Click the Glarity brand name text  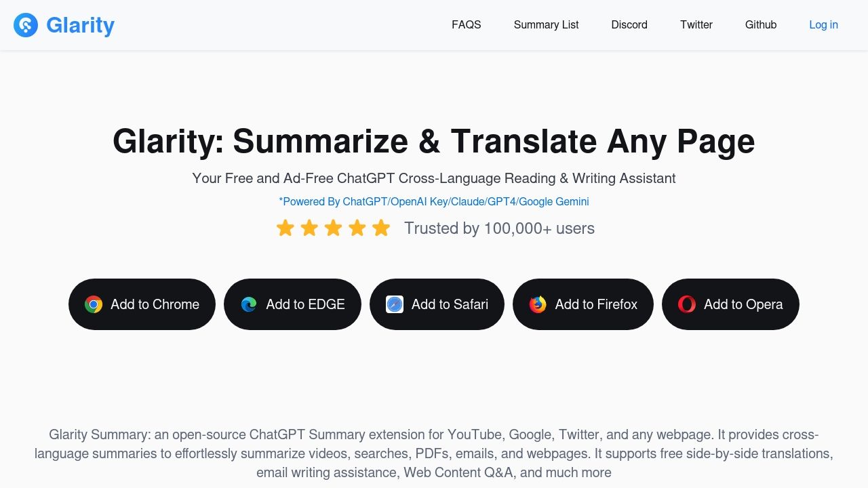[x=80, y=25]
